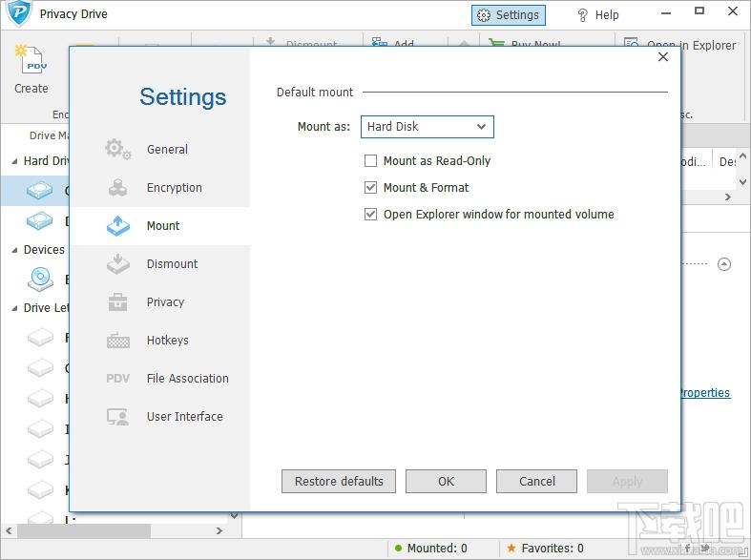Open the Mount as dropdown
The height and width of the screenshot is (560, 751).
tap(427, 127)
